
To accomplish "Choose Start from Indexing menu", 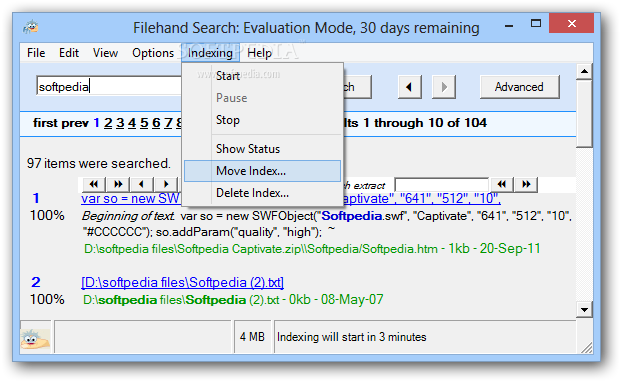I will coord(262,76).
